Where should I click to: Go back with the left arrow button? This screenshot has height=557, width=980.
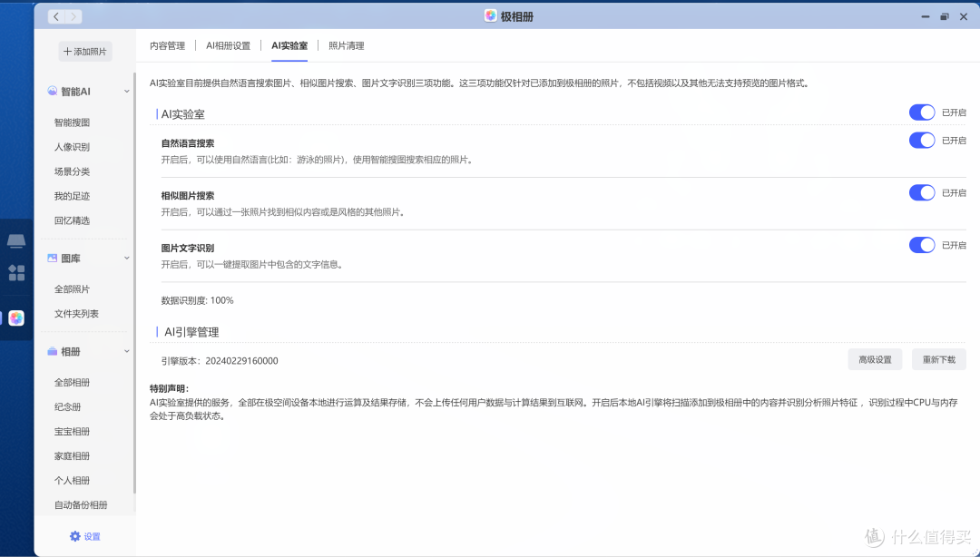[57, 17]
